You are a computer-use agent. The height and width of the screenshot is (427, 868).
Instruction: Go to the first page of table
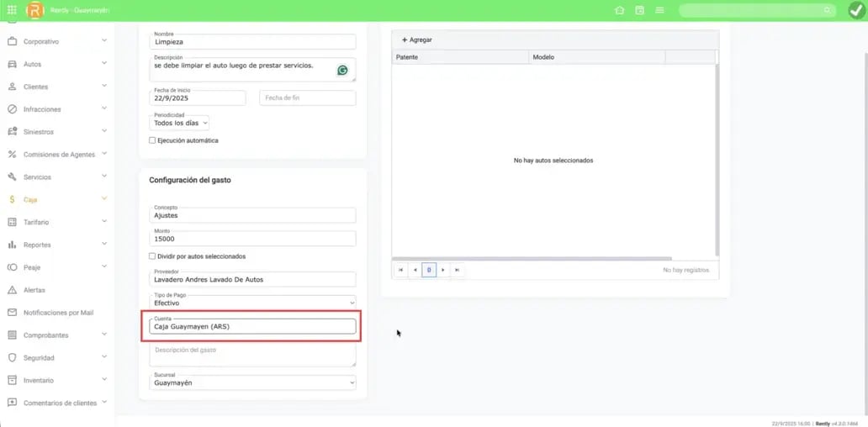tap(400, 270)
